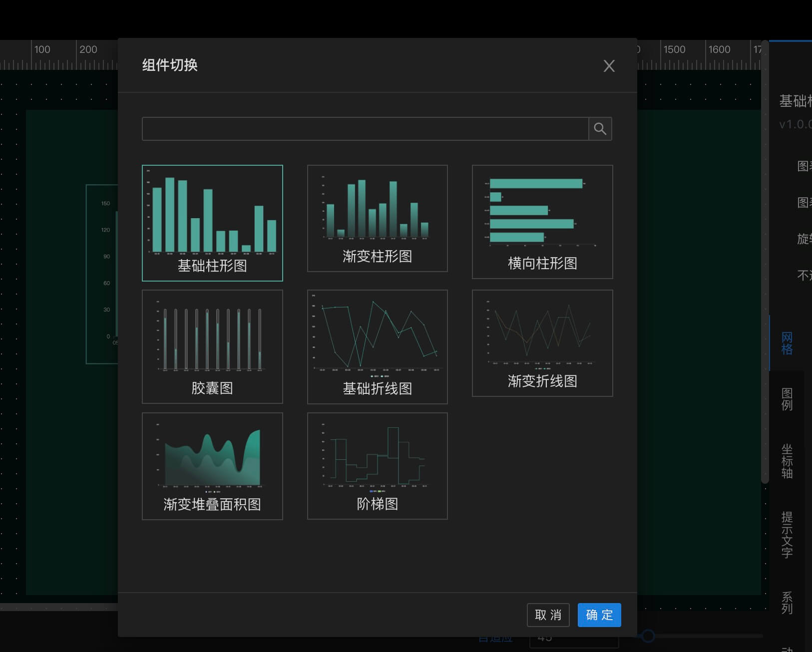Select the 基础柱形图 thumbnail
Image resolution: width=812 pixels, height=652 pixels.
pyautogui.click(x=212, y=223)
